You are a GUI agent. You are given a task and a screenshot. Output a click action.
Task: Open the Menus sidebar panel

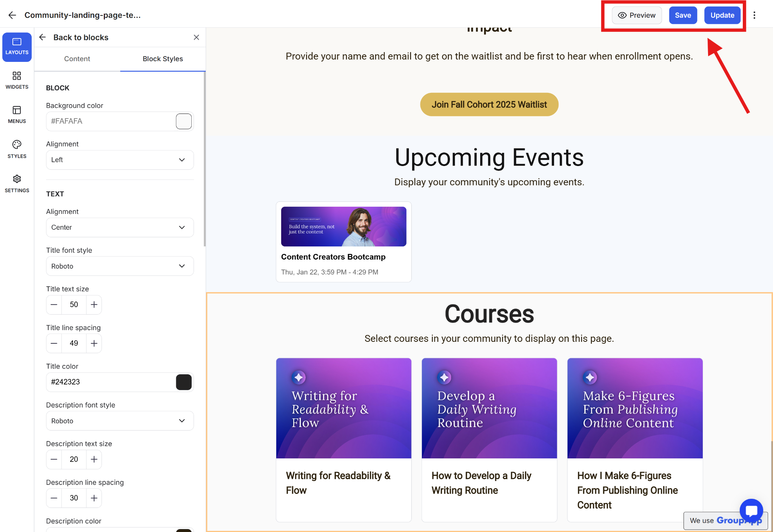(x=17, y=115)
